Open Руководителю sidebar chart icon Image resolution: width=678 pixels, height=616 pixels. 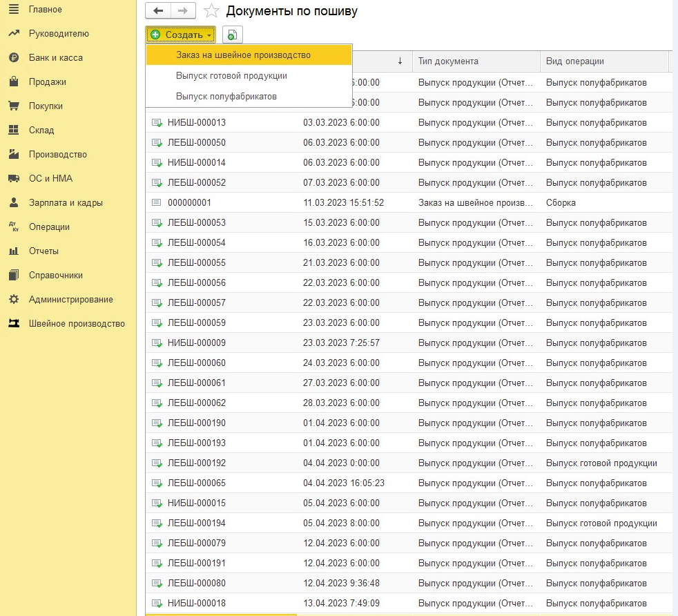coord(14,33)
